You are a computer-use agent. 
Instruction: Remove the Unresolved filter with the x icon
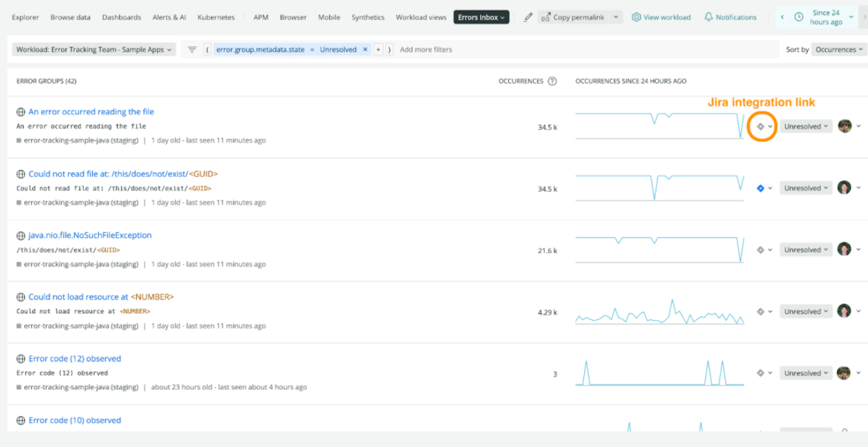coord(365,50)
